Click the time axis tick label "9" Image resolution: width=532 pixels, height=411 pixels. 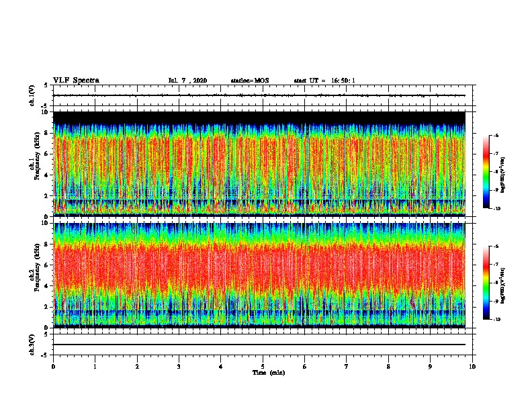point(430,367)
